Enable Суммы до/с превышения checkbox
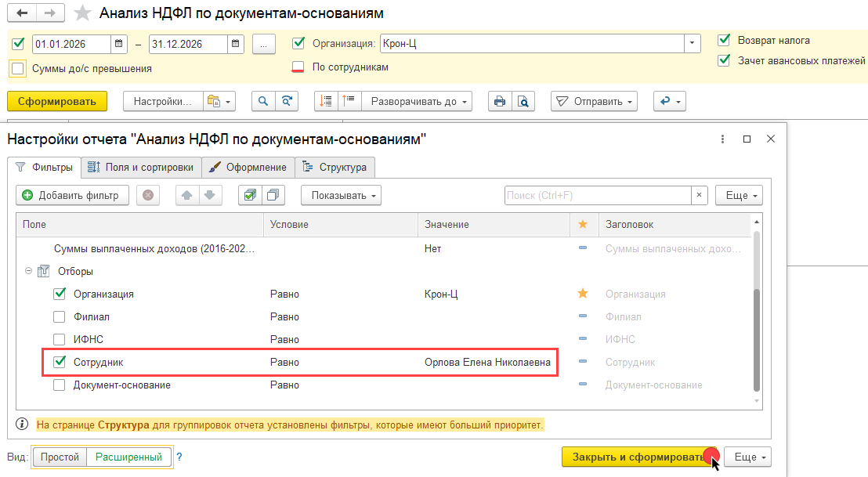Viewport: 868px width, 477px height. (x=18, y=69)
